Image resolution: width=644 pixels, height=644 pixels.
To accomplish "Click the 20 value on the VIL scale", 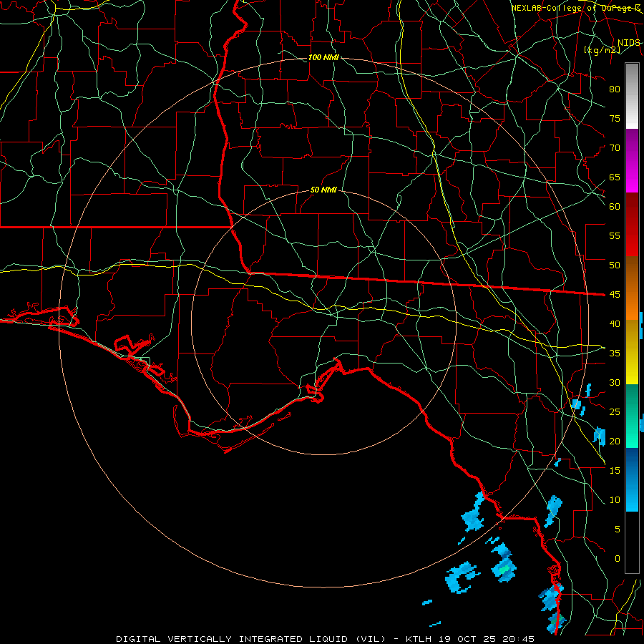I will [615, 441].
